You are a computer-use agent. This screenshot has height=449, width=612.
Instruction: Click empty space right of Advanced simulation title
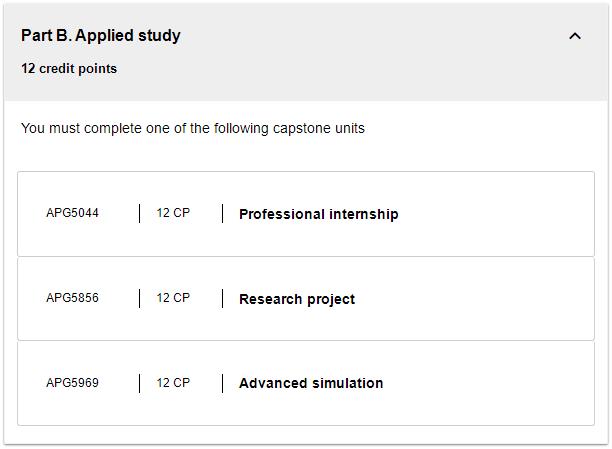(490, 383)
